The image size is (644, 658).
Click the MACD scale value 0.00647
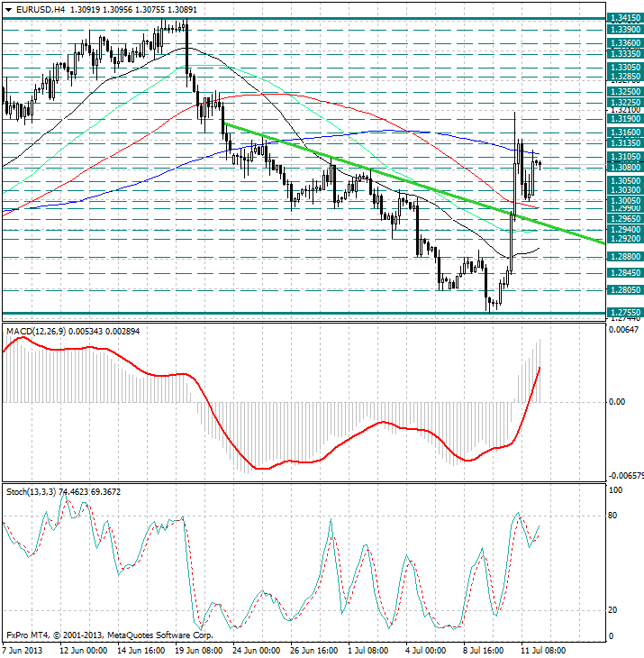624,330
